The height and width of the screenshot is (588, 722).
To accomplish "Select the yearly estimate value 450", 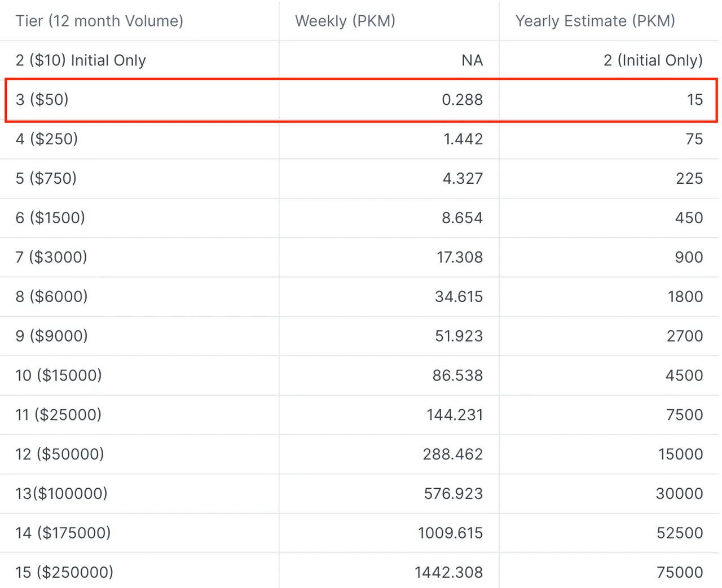I will [x=689, y=218].
